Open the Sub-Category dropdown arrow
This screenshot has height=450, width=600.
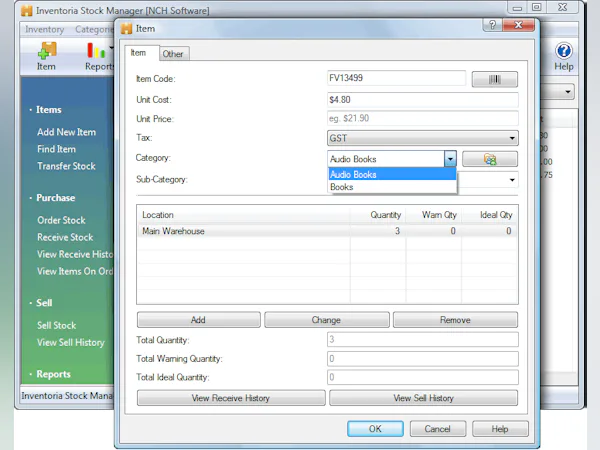pyautogui.click(x=512, y=180)
